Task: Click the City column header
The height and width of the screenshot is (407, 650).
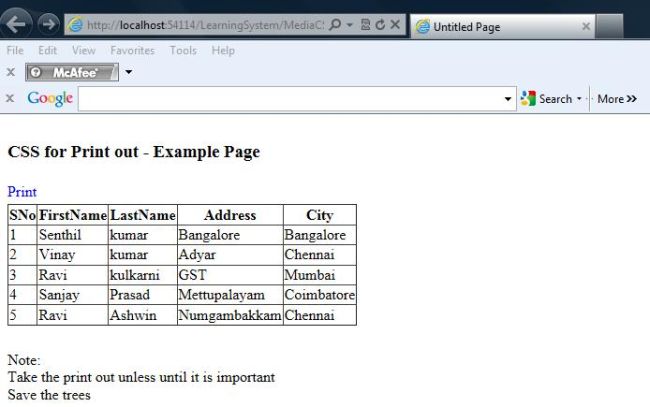Action: (320, 215)
